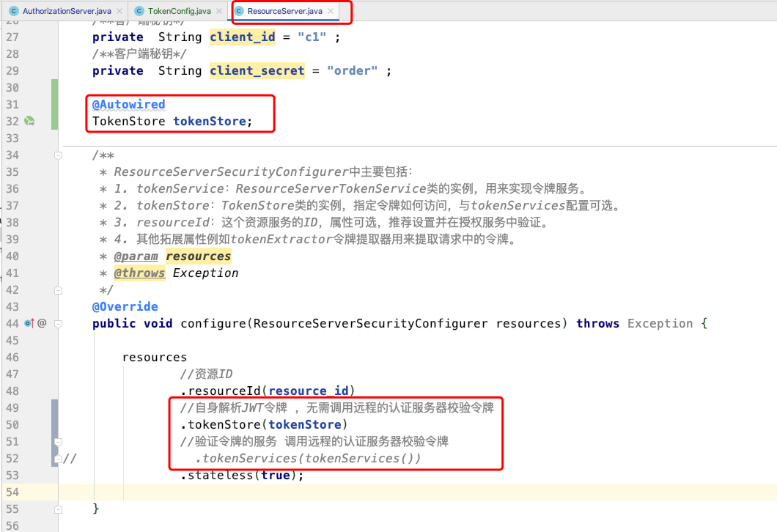Click line number 44 in the gutter
Screen dimensions: 777x532
click(12, 323)
